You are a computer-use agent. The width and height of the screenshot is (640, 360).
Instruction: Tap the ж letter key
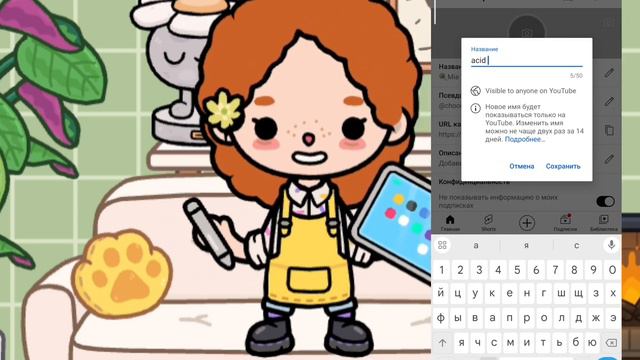coord(596,317)
